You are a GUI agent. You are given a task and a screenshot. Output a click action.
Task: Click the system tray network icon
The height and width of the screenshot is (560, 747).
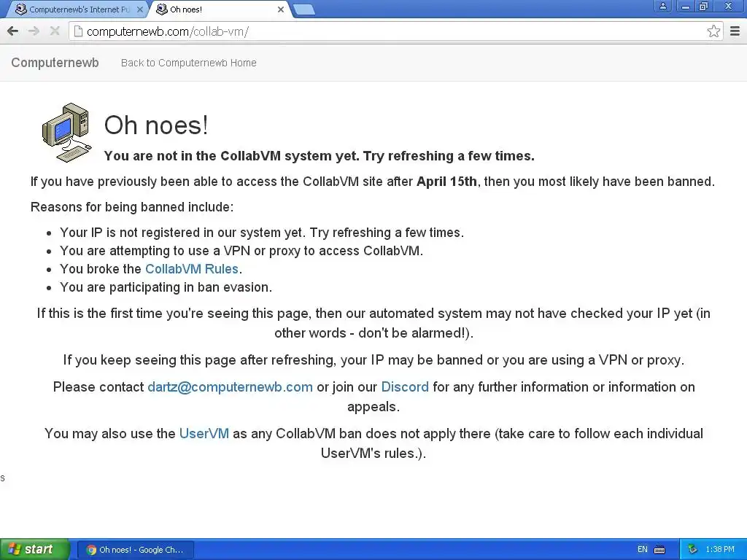(x=693, y=550)
